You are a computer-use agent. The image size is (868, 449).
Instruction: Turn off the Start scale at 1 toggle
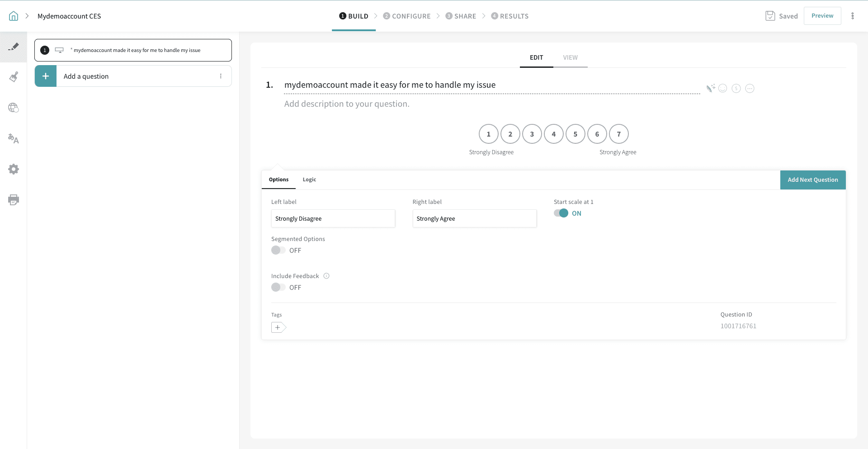561,213
